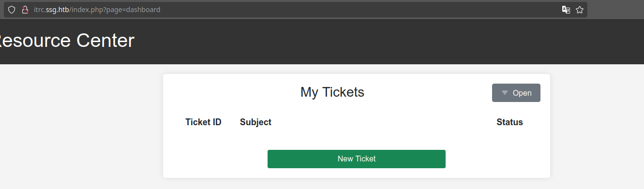Click the Status column header

coord(509,122)
